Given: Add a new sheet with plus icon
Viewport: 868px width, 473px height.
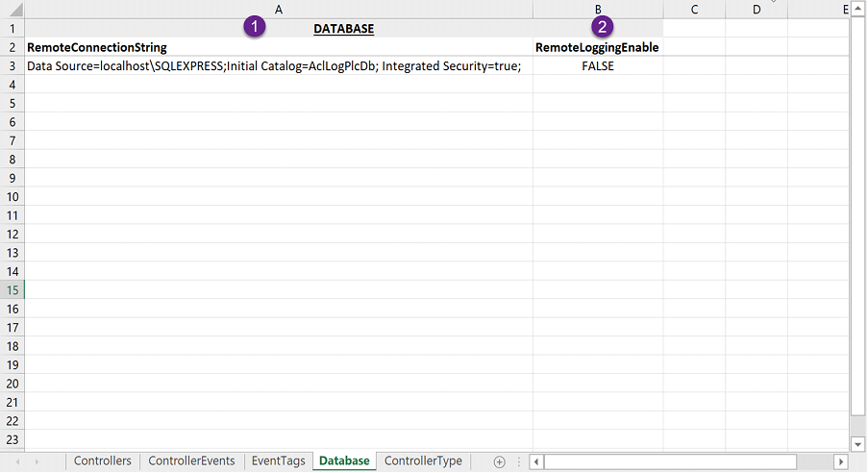Looking at the screenshot, I should tap(499, 461).
